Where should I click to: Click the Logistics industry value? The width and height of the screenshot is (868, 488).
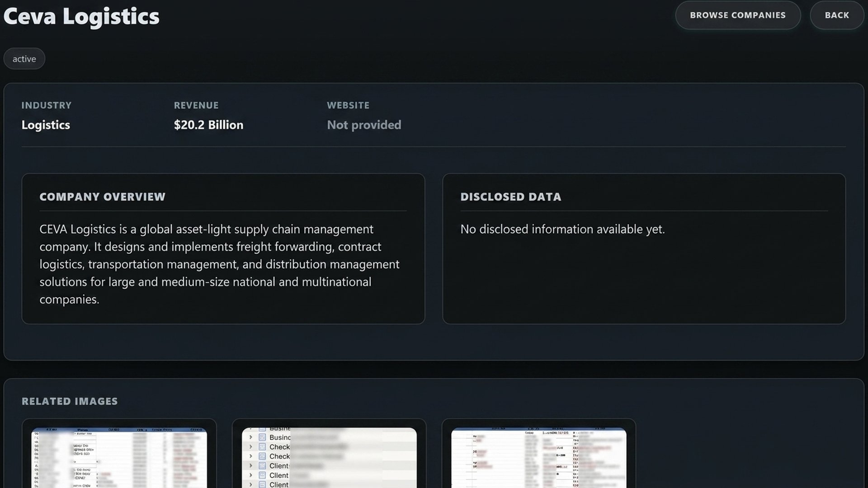tap(46, 125)
